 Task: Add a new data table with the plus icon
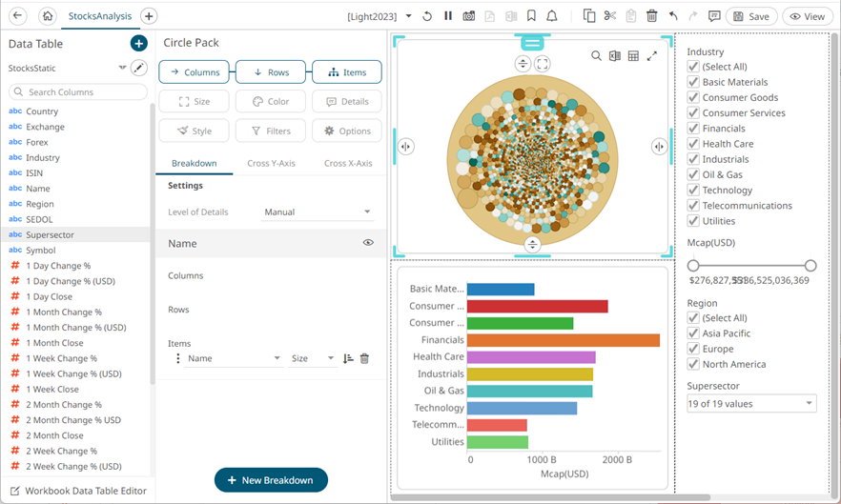point(138,43)
